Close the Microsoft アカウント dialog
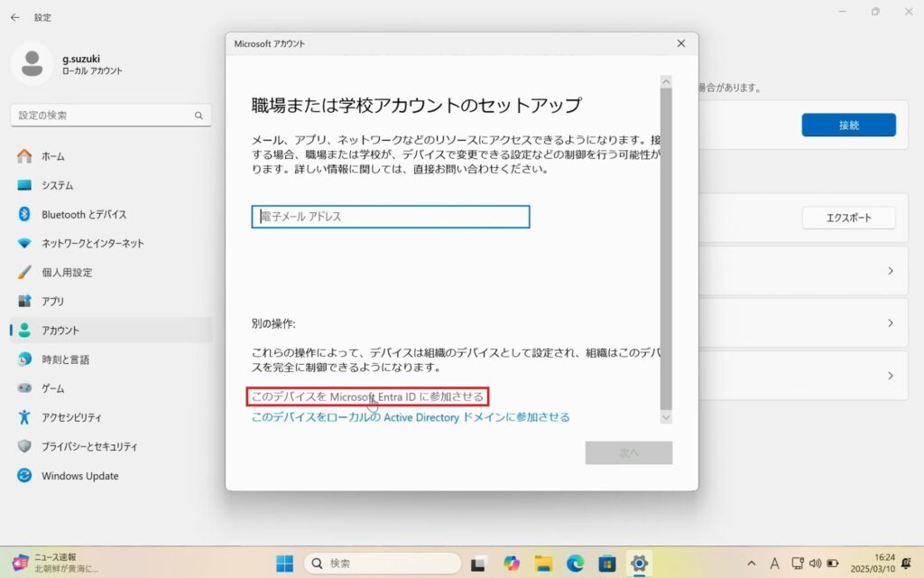This screenshot has height=578, width=924. tap(681, 43)
